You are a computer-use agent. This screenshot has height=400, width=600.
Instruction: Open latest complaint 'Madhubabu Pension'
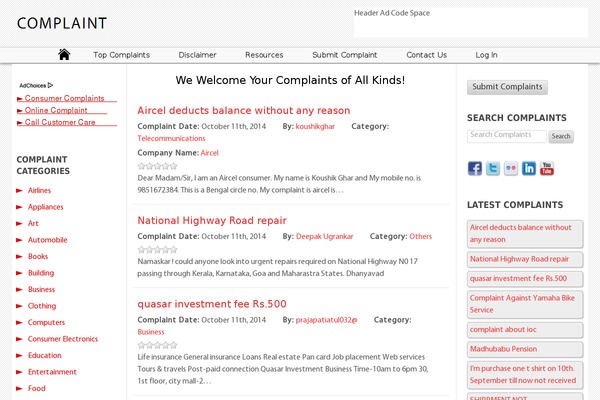(x=525, y=349)
